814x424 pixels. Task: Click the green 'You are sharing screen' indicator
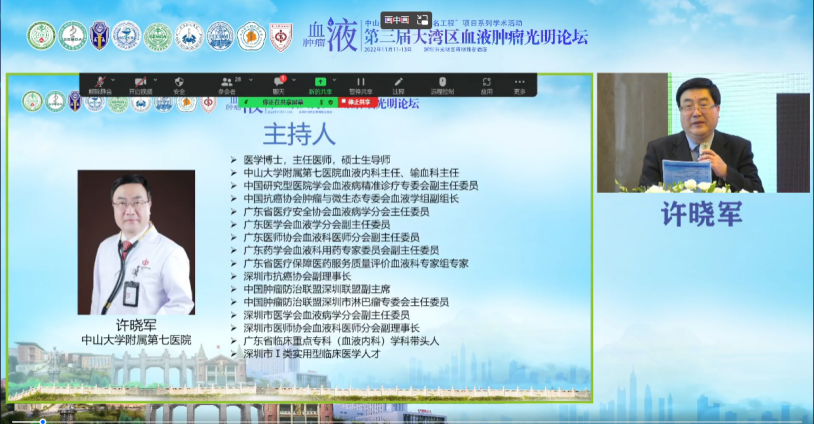[282, 103]
